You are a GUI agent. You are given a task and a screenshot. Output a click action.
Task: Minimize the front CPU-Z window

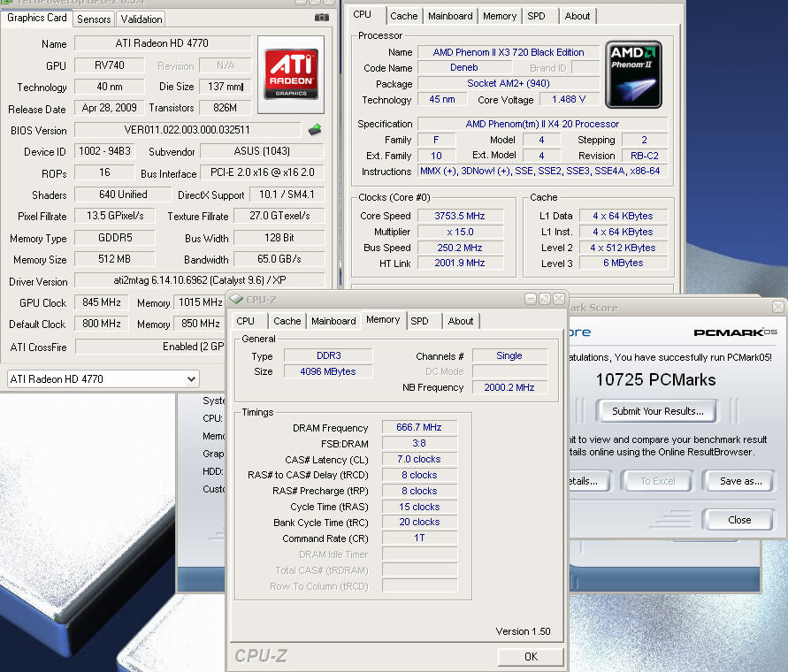530,300
